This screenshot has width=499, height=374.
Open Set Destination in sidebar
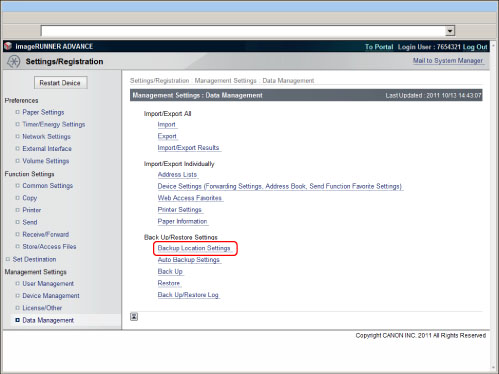[x=34, y=259]
